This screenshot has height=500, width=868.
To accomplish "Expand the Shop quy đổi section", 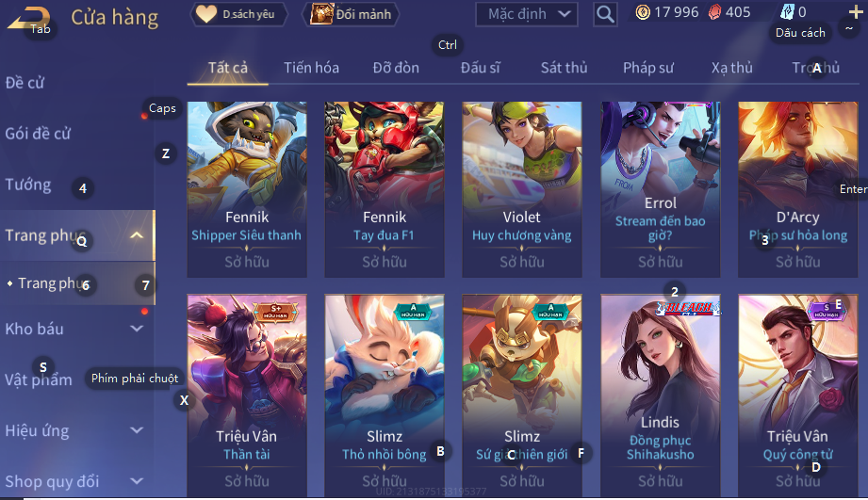I will tap(136, 481).
